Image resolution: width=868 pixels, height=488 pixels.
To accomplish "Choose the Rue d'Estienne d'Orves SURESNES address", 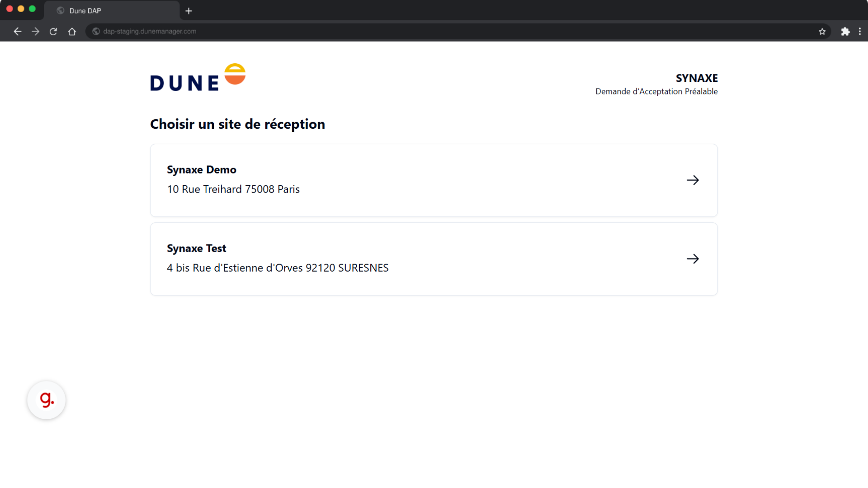I will tap(278, 268).
